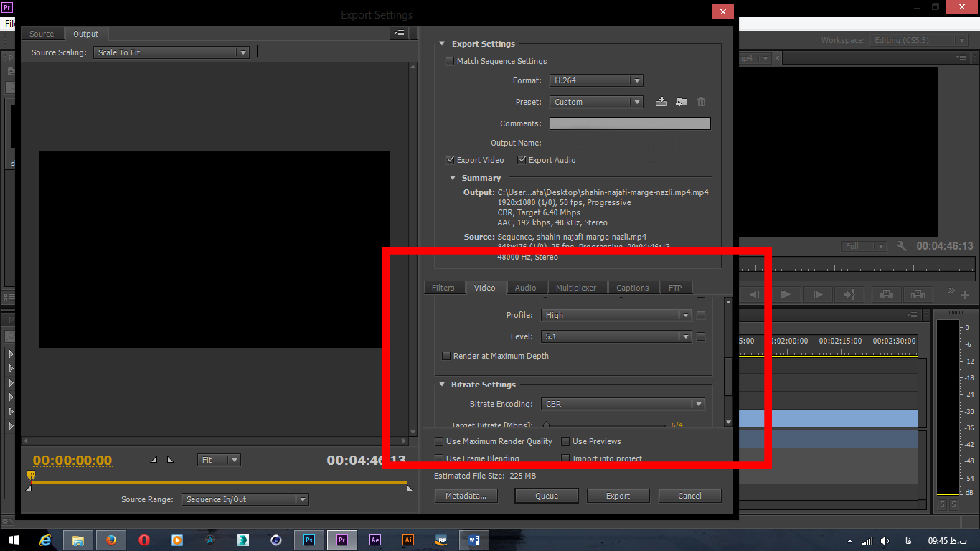
Task: Click the right Solo S button under audio meters
Action: coord(953,505)
